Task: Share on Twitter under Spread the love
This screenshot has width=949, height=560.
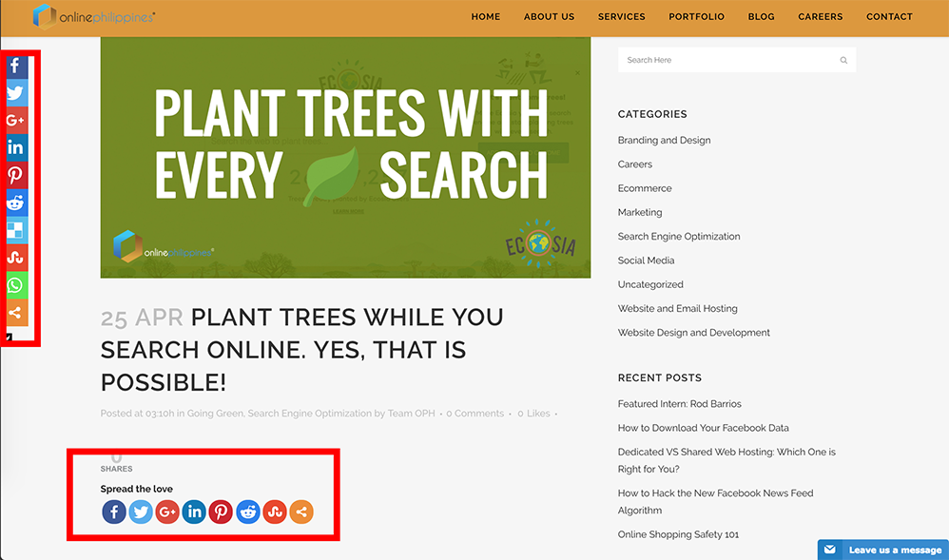Action: point(141,512)
